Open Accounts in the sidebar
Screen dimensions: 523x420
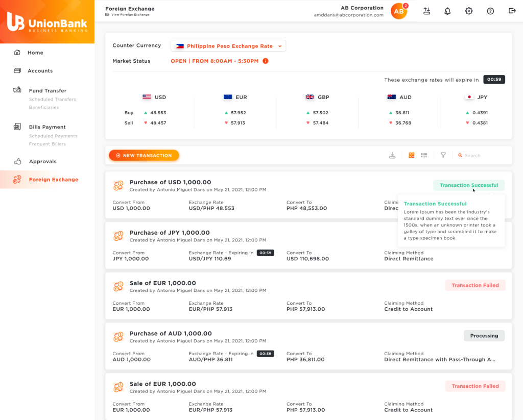[40, 71]
